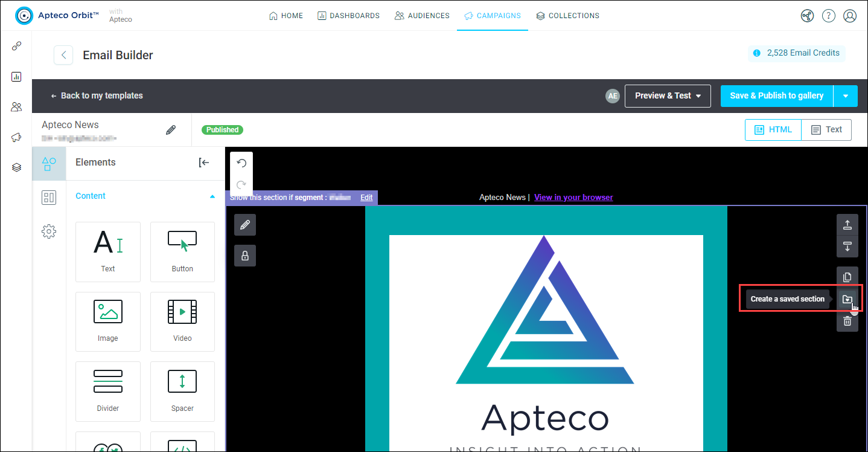Click Back to my templates

tap(97, 95)
